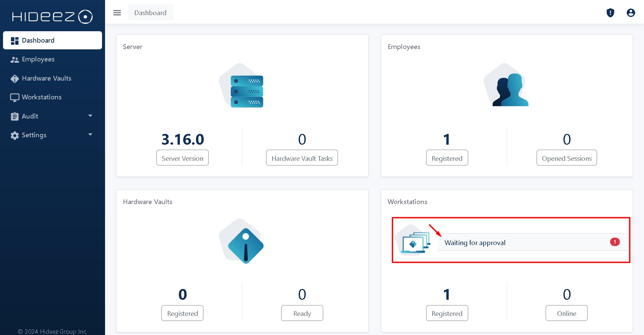
Task: Expand the Audit submenu arrow
Action: (90, 116)
